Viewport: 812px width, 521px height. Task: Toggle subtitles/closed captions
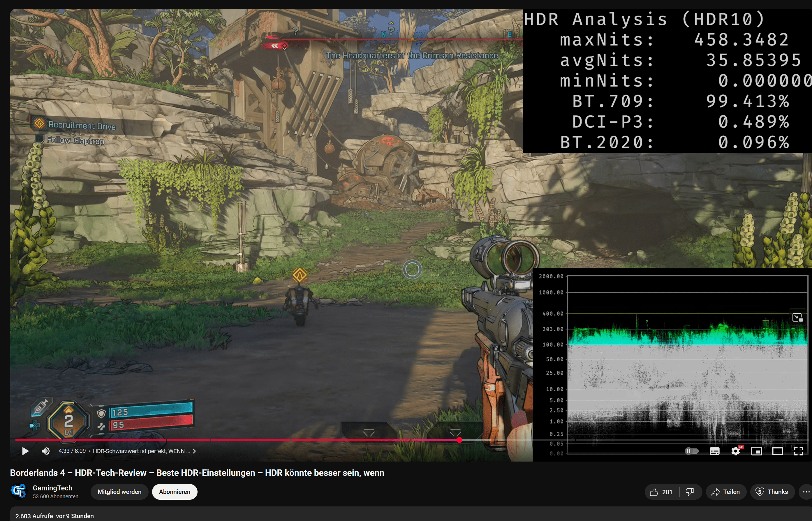click(714, 451)
